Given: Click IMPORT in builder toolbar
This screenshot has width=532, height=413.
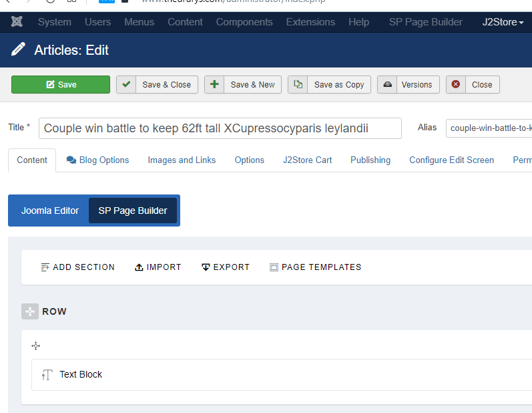Looking at the screenshot, I should point(158,267).
